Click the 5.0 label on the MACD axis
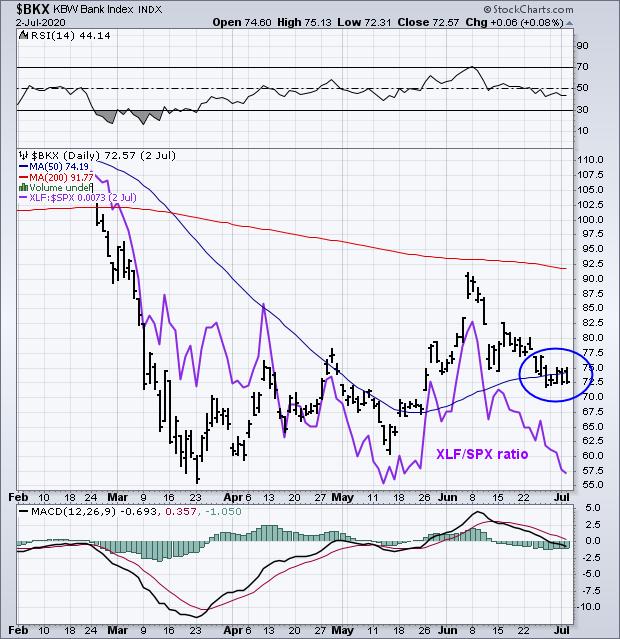Viewport: 620px width, 639px height. (592, 508)
